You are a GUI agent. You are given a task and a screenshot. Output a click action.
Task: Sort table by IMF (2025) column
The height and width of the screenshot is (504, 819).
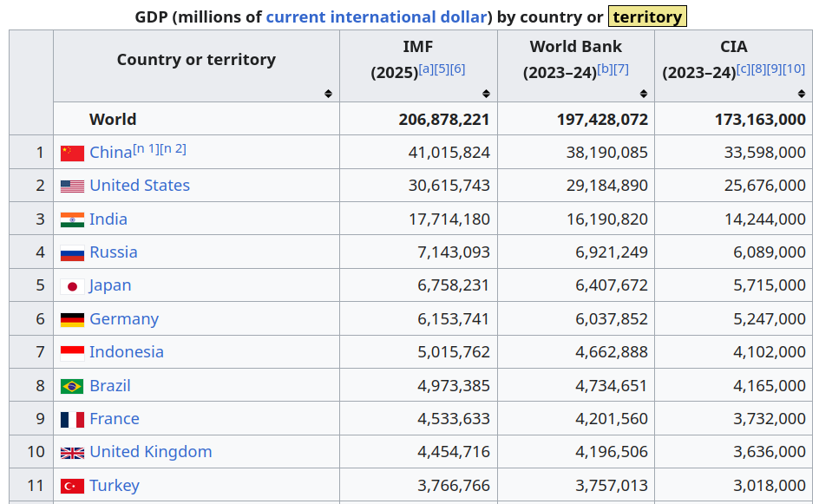coord(486,94)
